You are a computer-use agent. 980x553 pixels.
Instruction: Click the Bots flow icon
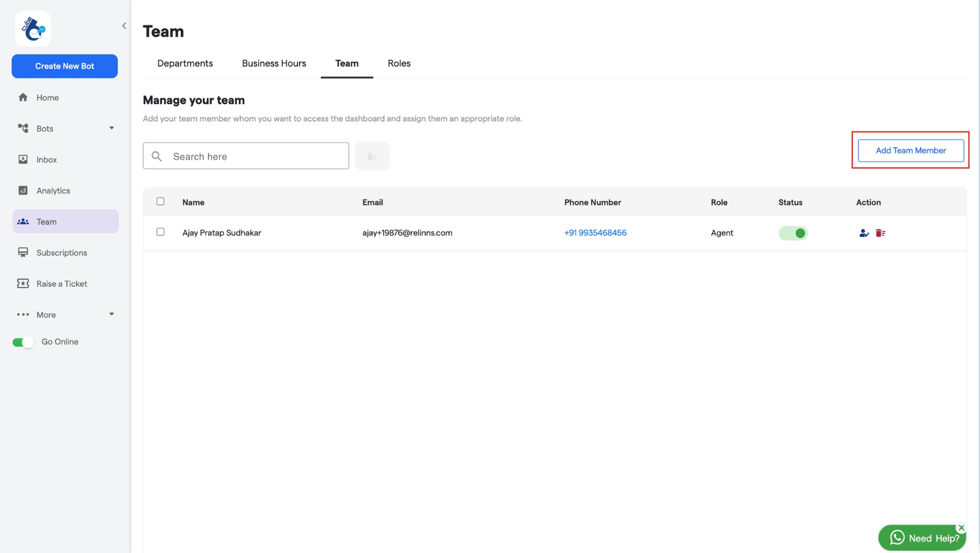click(23, 128)
